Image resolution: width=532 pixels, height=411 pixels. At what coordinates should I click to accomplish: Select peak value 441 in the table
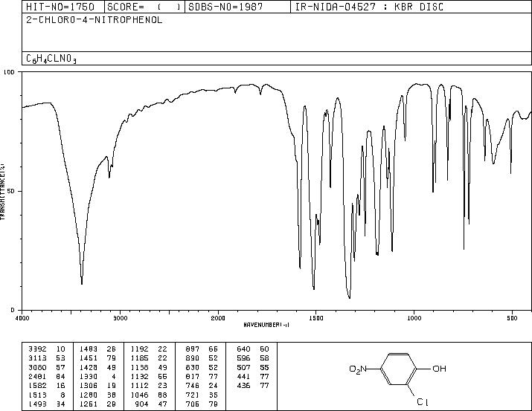click(243, 376)
